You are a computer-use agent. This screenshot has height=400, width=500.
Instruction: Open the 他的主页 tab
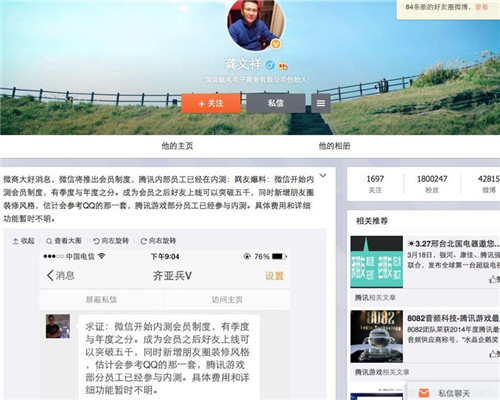(177, 146)
